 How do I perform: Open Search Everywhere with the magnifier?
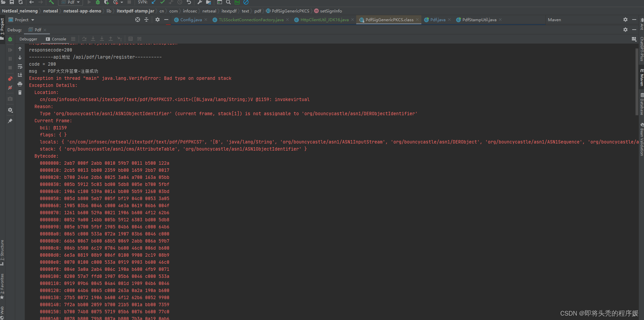(x=228, y=2)
